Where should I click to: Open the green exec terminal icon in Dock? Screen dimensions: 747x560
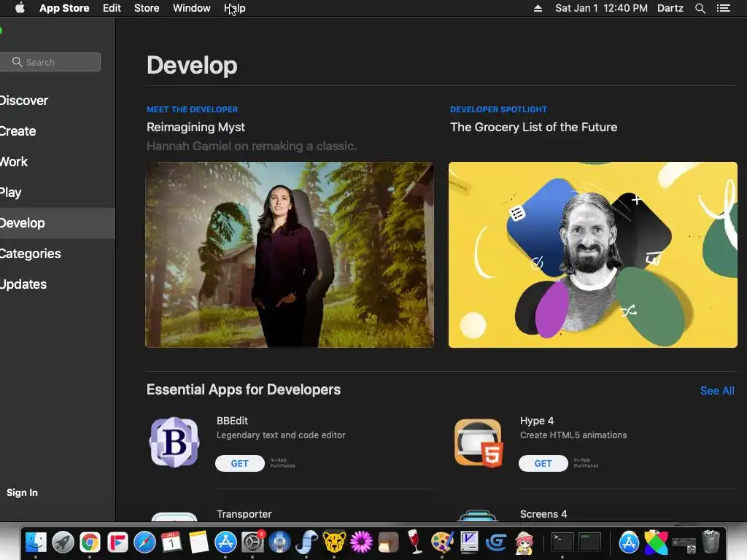589,542
